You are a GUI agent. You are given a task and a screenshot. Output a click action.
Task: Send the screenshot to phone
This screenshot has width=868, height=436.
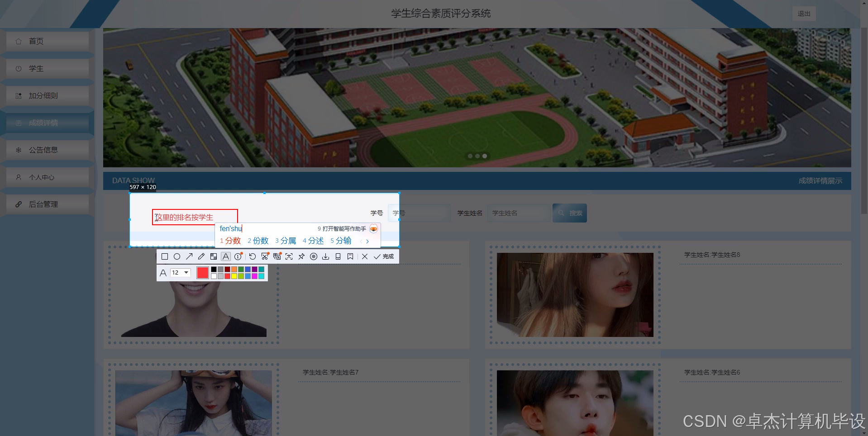click(x=338, y=256)
